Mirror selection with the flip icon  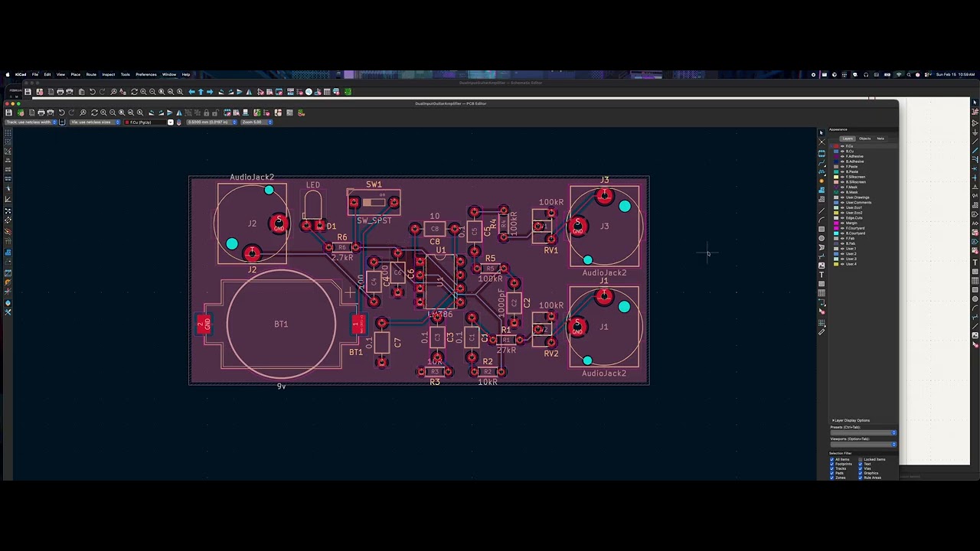[179, 112]
